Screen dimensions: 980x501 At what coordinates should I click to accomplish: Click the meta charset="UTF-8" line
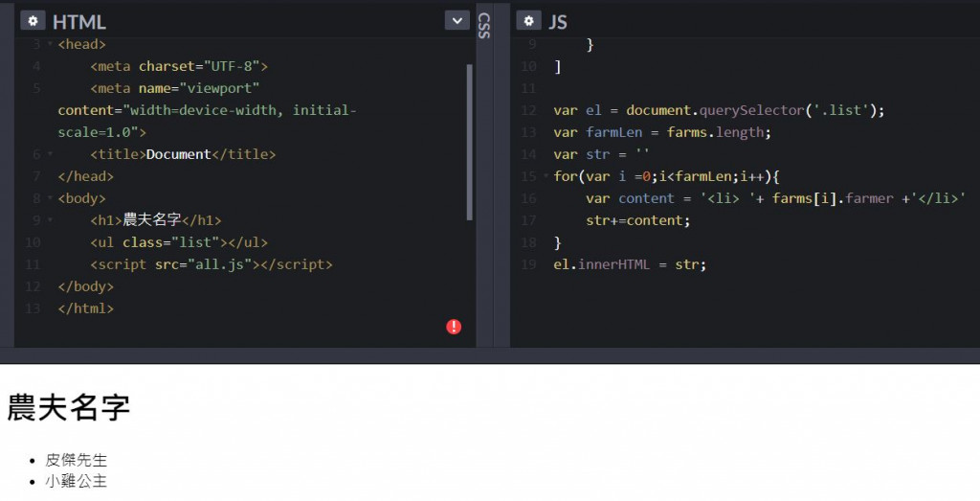[x=179, y=66]
